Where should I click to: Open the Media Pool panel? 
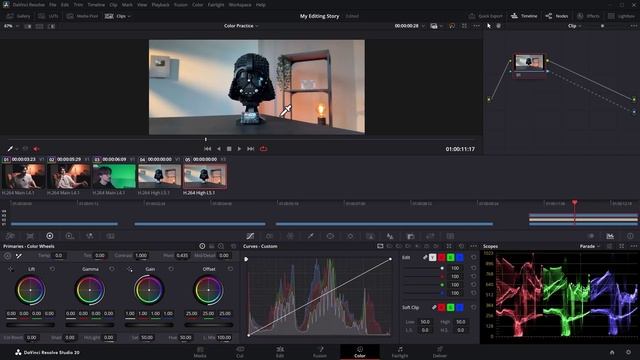point(82,16)
